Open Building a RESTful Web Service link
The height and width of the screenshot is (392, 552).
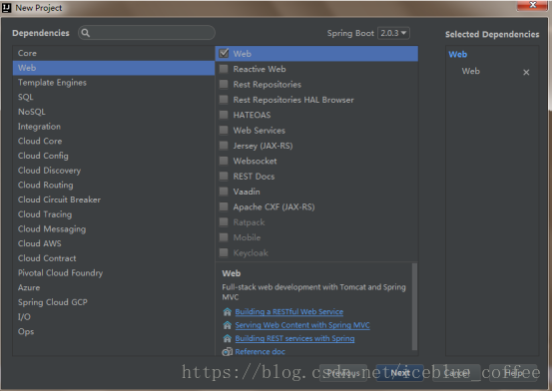coord(289,312)
